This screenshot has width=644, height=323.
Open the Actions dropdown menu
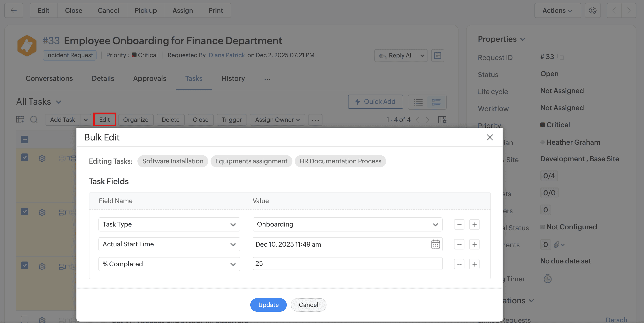[557, 10]
